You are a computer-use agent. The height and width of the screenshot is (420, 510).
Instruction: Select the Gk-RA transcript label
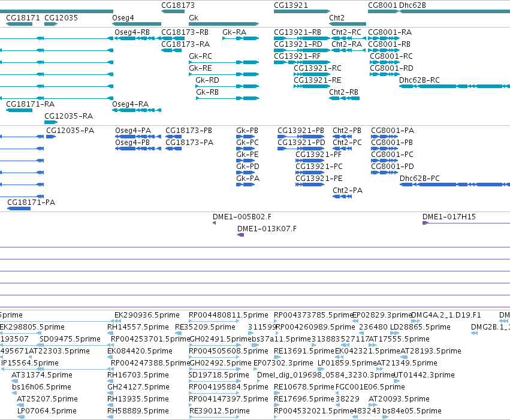pyautogui.click(x=234, y=32)
